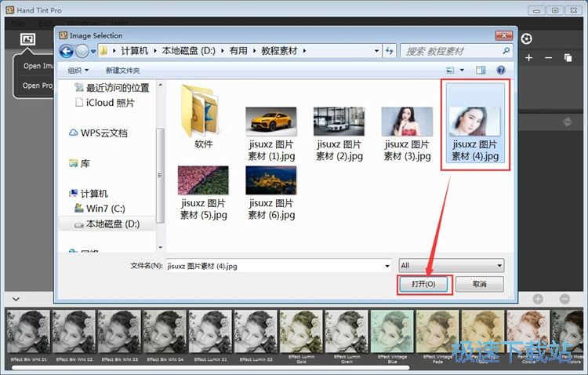Expand the file name history dropdown
588x375 pixels.
[387, 266]
